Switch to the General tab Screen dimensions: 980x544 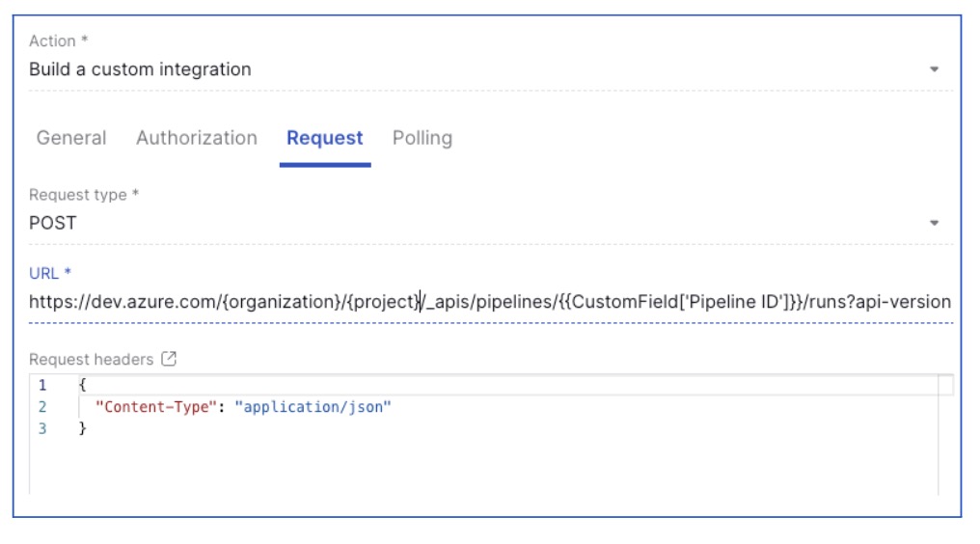pos(71,138)
